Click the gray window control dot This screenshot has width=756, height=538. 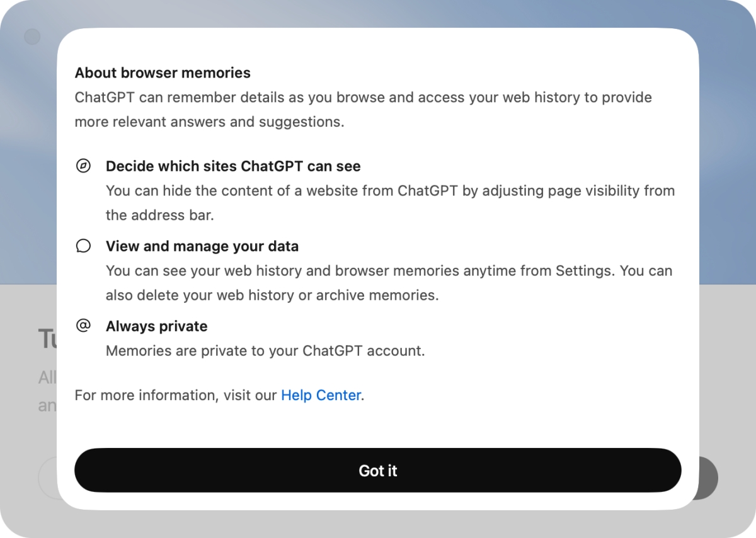point(32,37)
